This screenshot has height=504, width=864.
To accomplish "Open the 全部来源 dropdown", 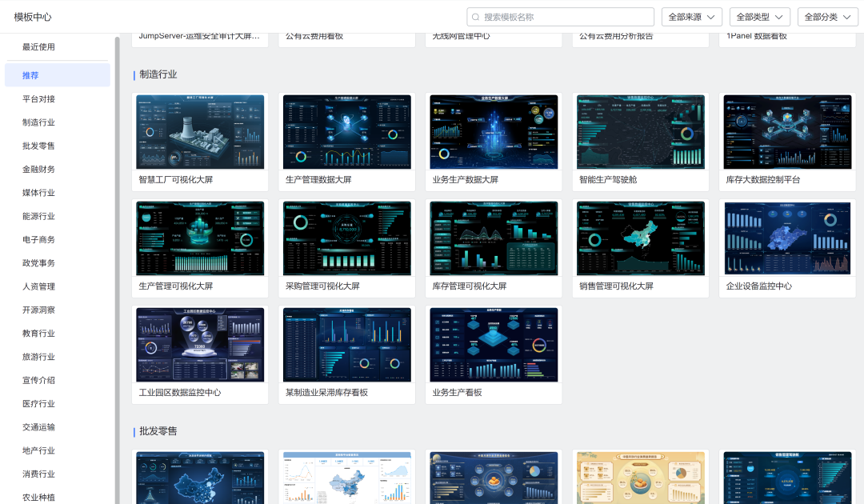I will (690, 16).
